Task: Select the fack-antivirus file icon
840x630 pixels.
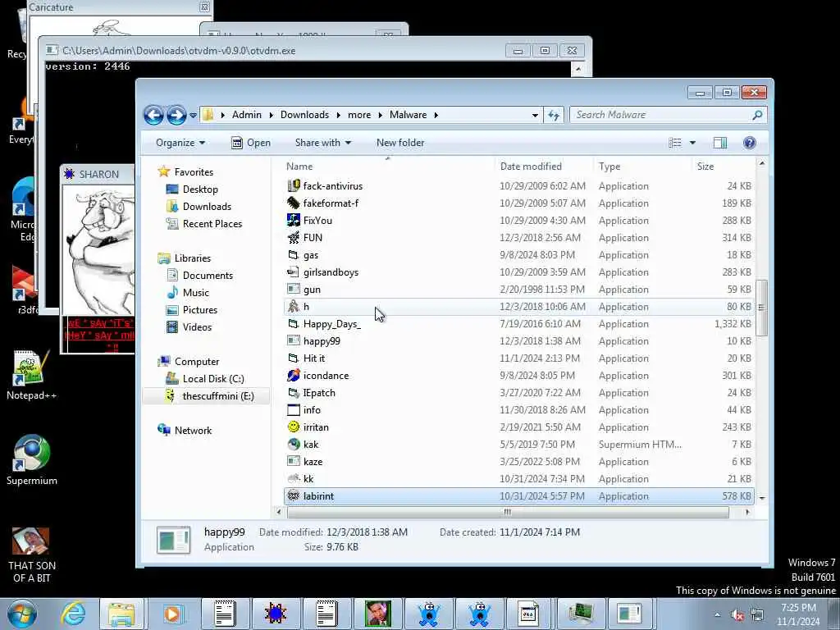Action: 293,186
